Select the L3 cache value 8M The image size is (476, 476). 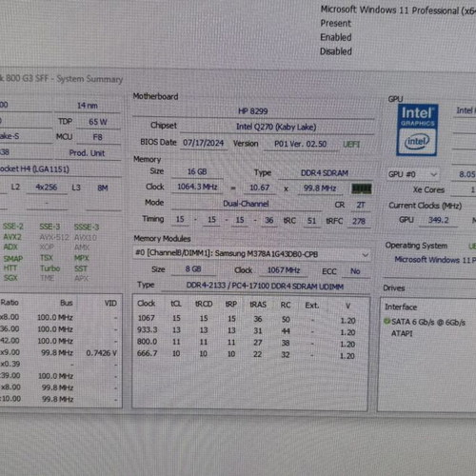tap(103, 188)
